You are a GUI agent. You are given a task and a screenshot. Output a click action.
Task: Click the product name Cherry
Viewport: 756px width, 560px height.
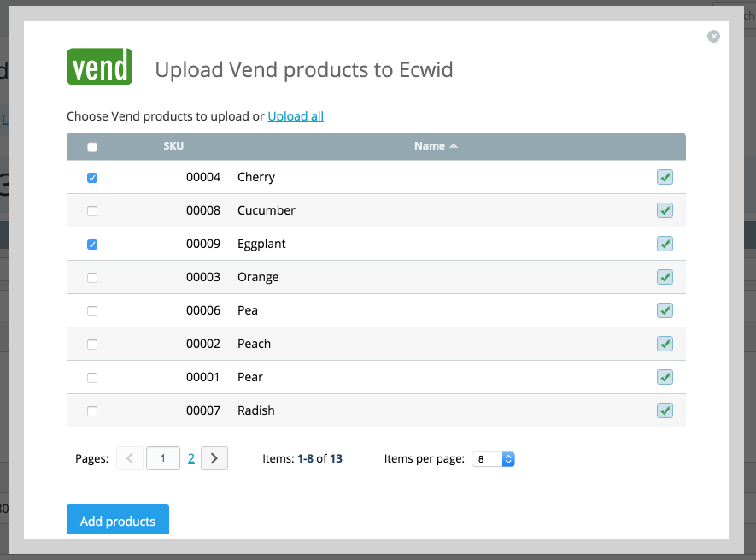click(256, 178)
